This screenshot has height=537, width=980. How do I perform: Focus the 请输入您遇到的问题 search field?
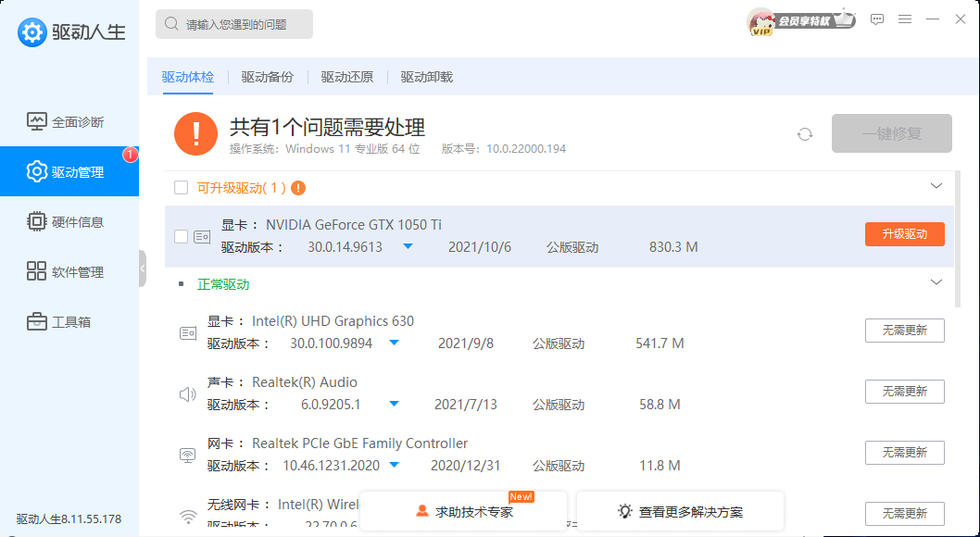[x=234, y=24]
